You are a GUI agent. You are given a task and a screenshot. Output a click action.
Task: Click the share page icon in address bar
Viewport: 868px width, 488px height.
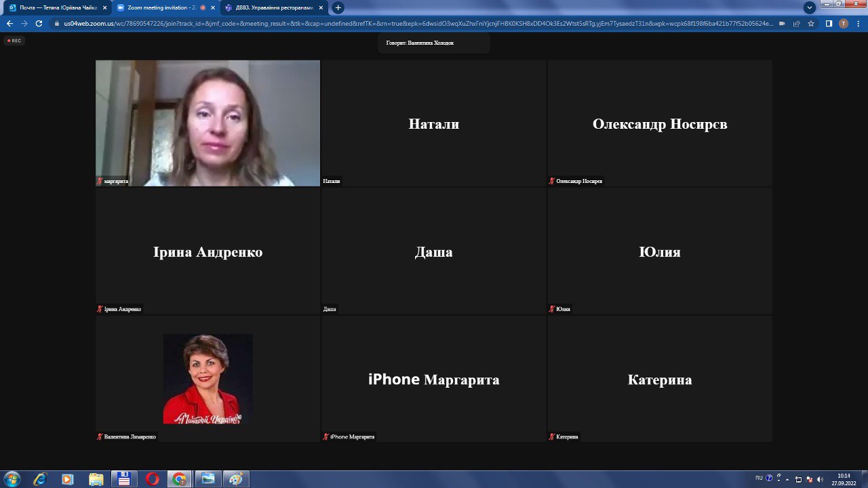pos(796,23)
